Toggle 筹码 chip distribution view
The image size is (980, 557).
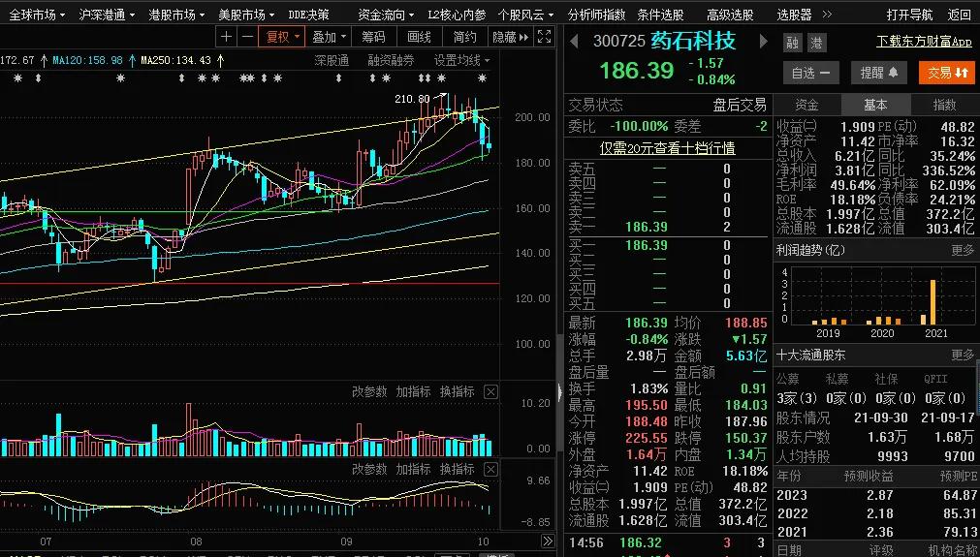[x=373, y=37]
